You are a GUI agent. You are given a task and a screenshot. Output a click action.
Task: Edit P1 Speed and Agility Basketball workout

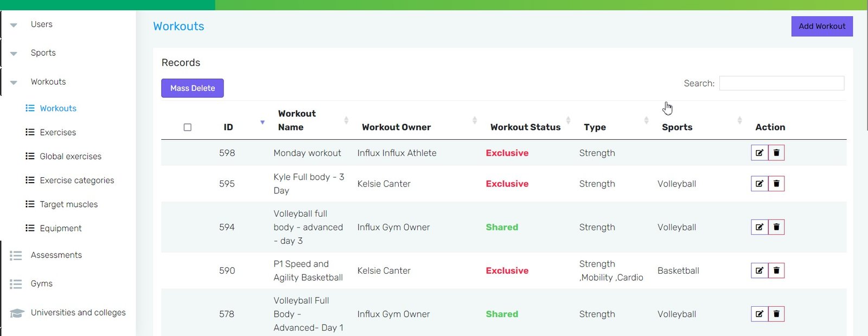click(759, 270)
